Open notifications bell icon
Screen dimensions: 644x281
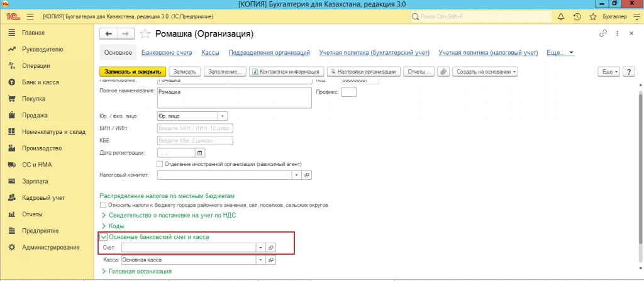(561, 17)
